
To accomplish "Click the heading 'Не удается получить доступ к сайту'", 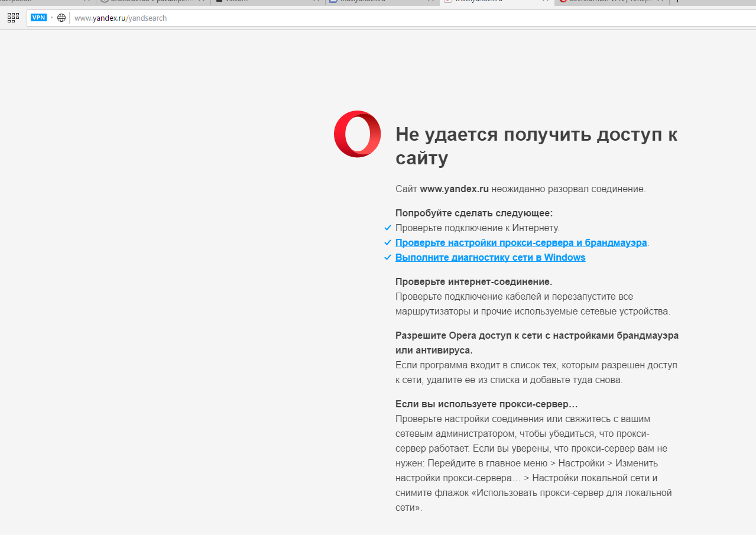I will coord(537,146).
